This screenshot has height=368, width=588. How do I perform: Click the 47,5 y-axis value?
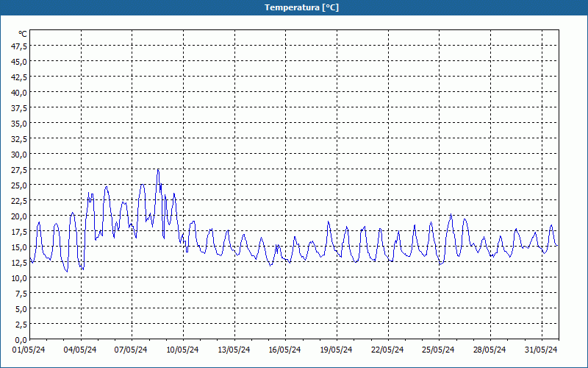[20, 46]
